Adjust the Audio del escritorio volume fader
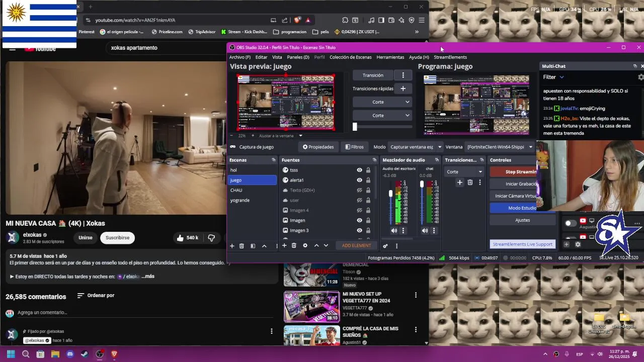Image resolution: width=644 pixels, height=362 pixels. coord(390,194)
